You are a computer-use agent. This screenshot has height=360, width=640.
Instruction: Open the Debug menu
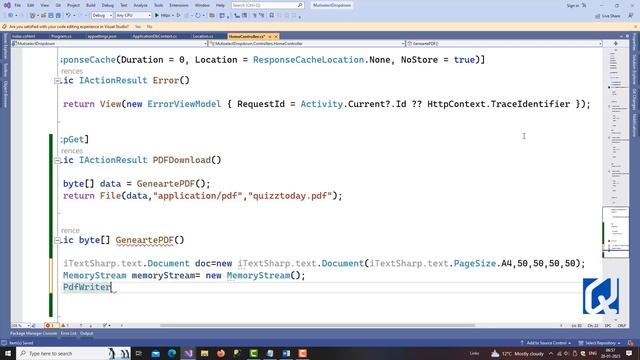(108, 5)
